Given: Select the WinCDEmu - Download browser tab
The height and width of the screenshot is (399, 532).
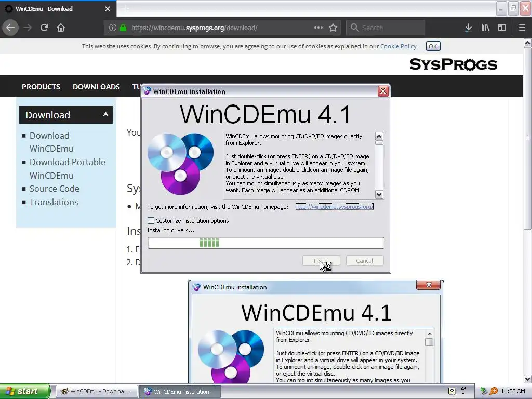Looking at the screenshot, I should [x=58, y=9].
